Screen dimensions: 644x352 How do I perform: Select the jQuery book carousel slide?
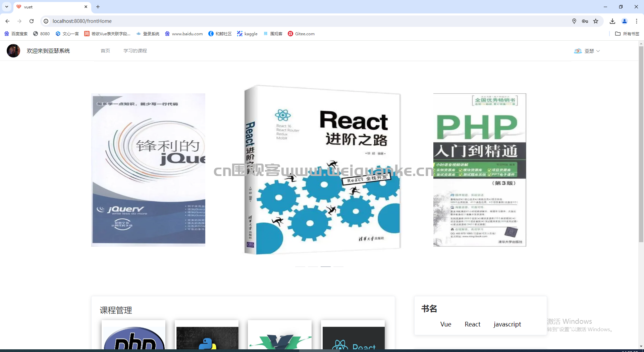[x=148, y=170]
